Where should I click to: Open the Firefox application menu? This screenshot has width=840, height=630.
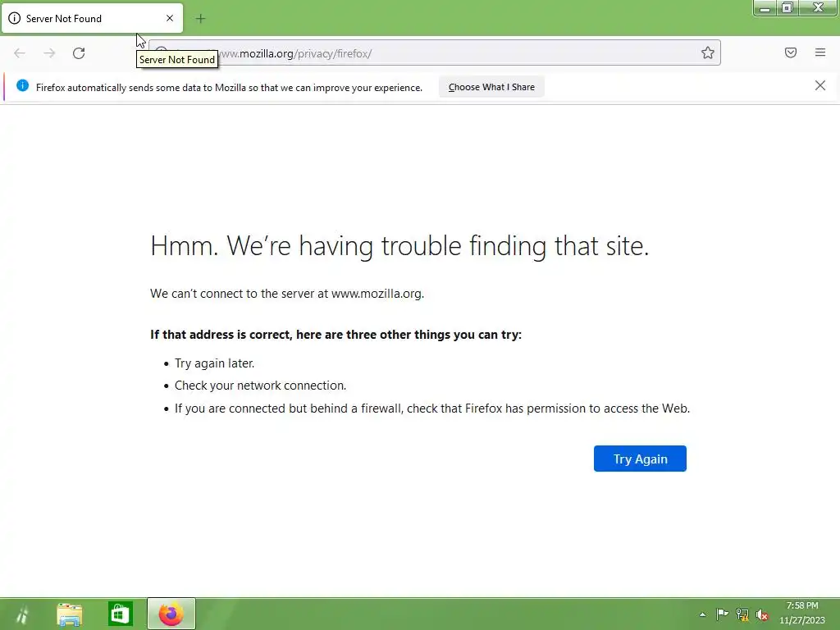point(819,52)
